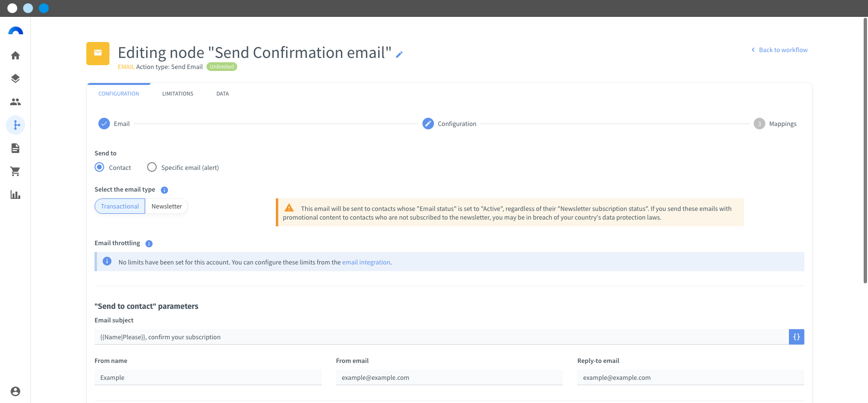Click the info icon beside Email throttling

click(149, 244)
